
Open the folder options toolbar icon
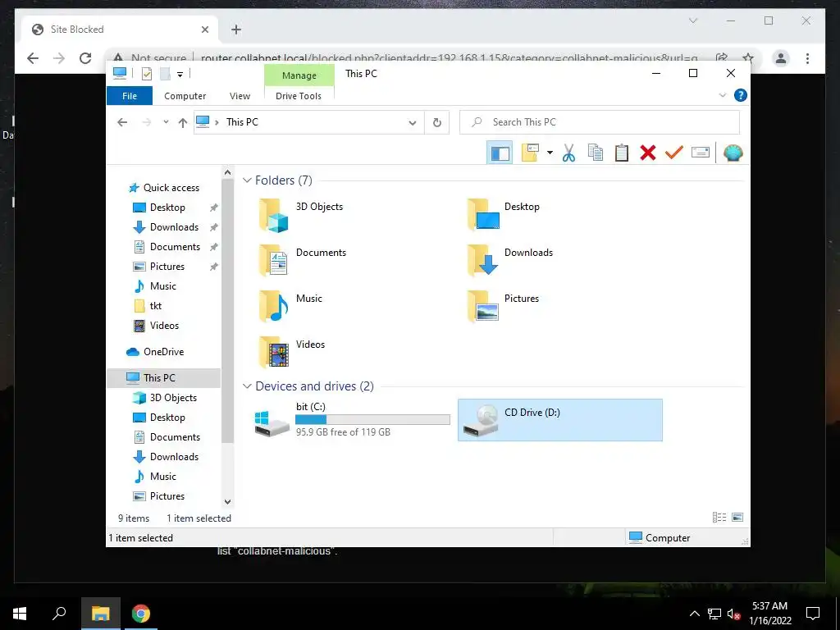coord(530,153)
